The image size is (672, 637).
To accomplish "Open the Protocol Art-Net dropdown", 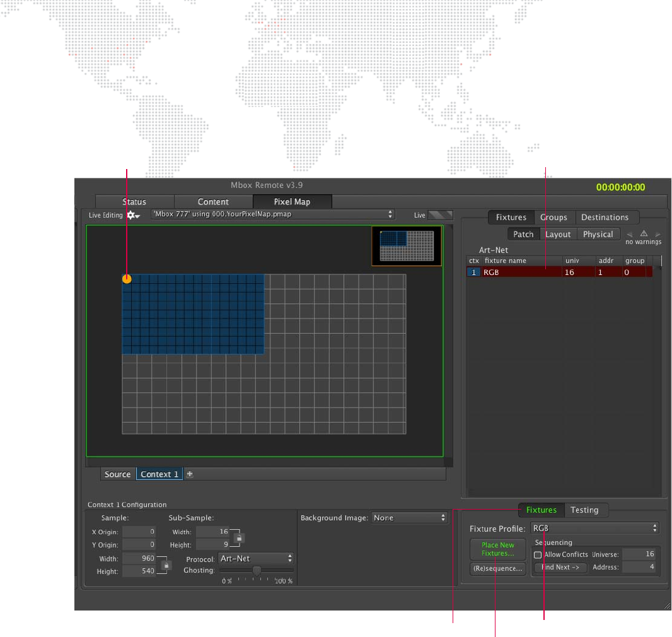I will (x=256, y=559).
